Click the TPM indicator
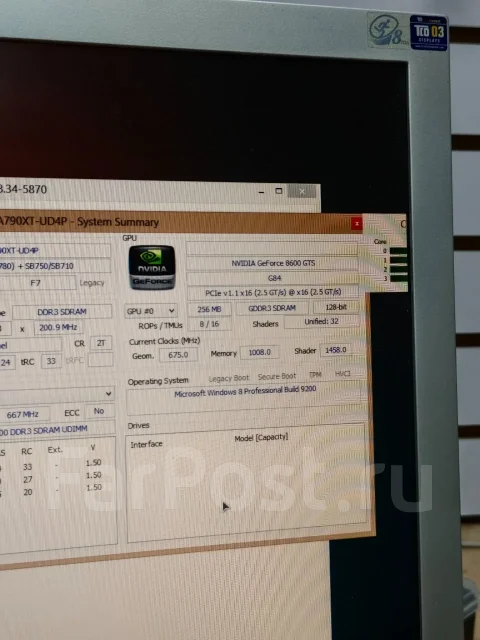This screenshot has width=480, height=640. pos(315,375)
